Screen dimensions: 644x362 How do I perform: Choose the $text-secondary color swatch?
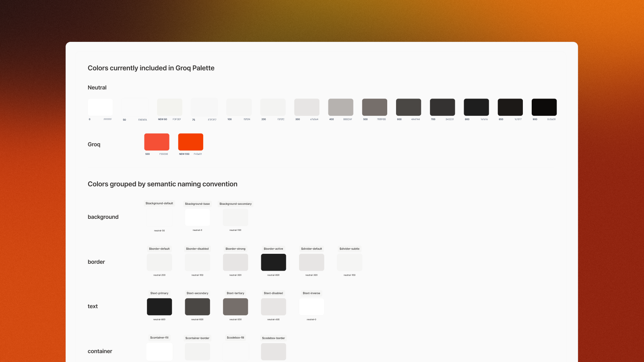click(197, 307)
